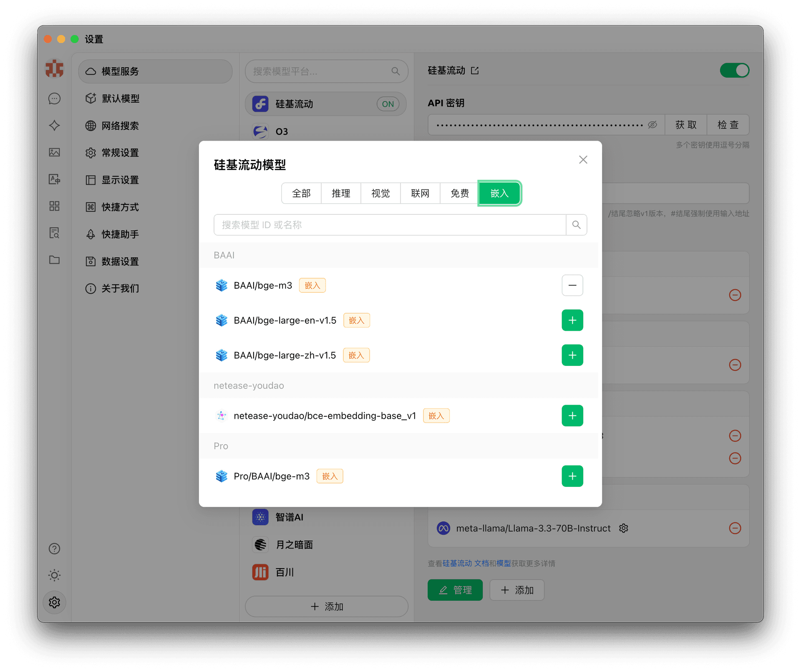Click BAAI group header in dialog
This screenshot has width=801, height=672.
coord(398,255)
